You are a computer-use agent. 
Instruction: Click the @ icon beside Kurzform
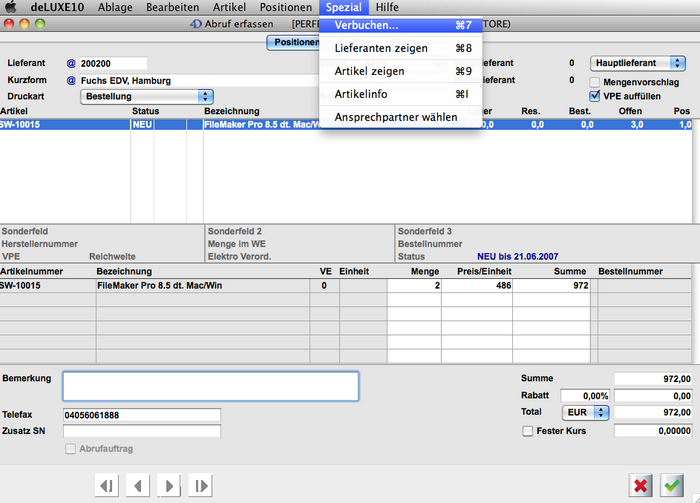click(x=71, y=80)
